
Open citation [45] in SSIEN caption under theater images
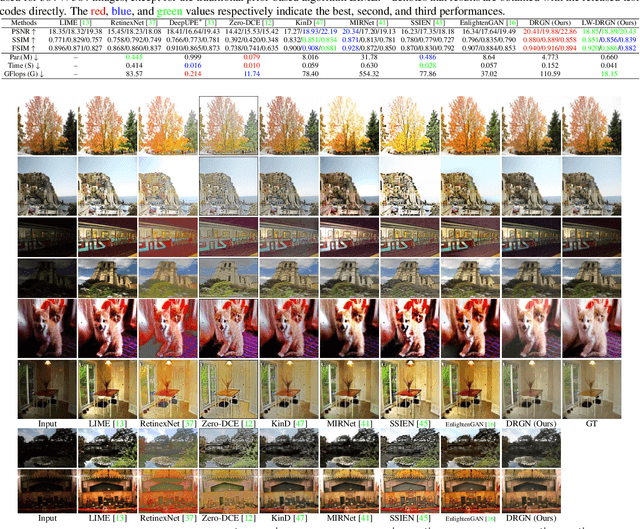point(424,518)
